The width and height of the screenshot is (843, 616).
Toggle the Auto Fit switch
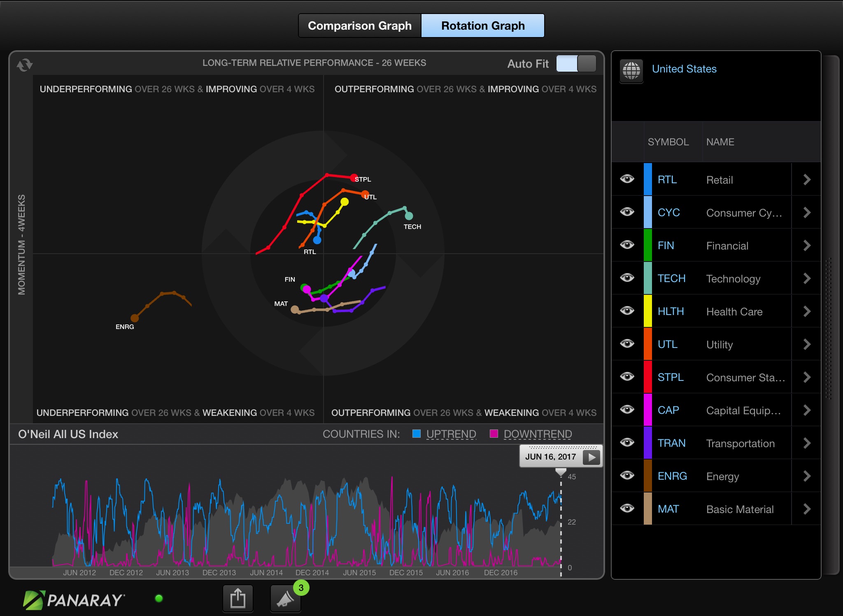click(x=576, y=64)
